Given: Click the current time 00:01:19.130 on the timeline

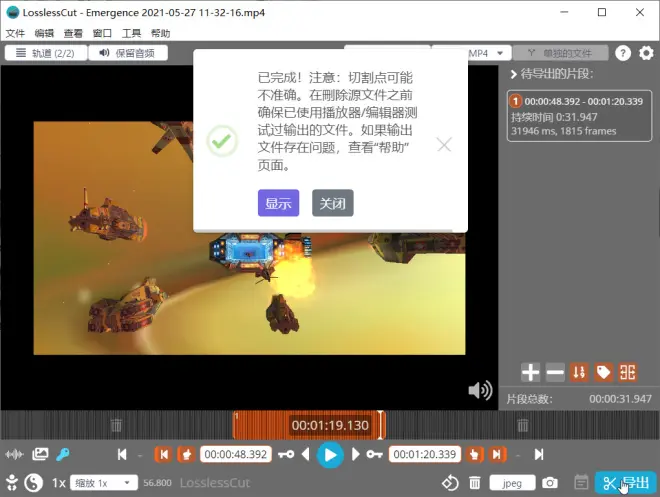Looking at the screenshot, I should click(x=330, y=425).
